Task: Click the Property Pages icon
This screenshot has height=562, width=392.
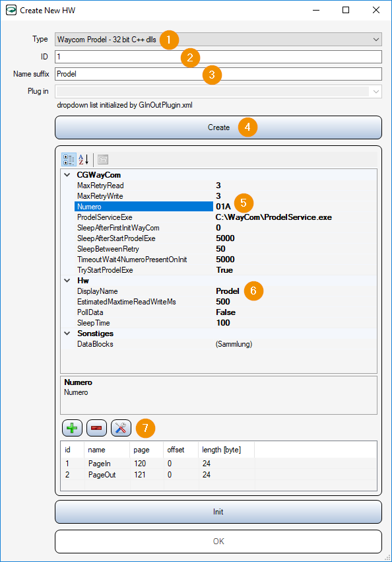Action: (x=103, y=160)
